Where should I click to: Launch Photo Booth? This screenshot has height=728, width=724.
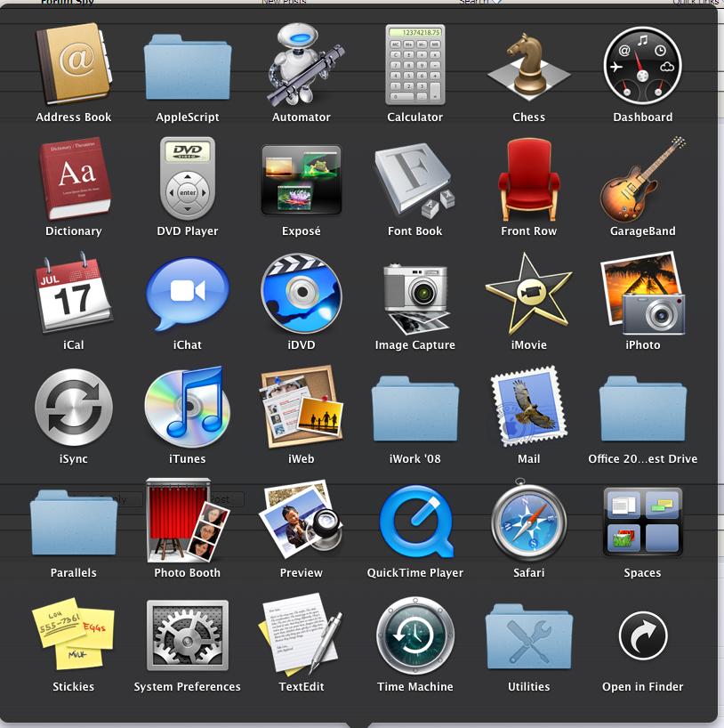(188, 521)
